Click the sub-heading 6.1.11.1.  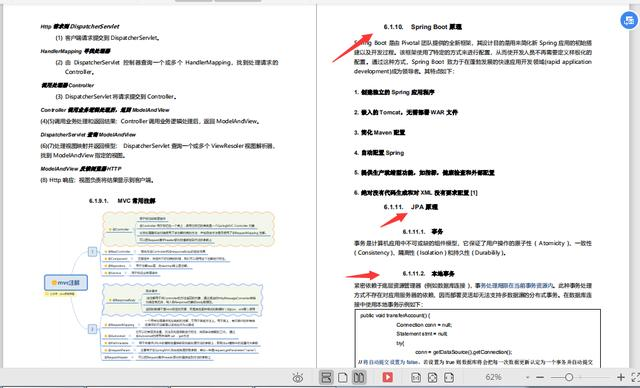tap(422, 232)
